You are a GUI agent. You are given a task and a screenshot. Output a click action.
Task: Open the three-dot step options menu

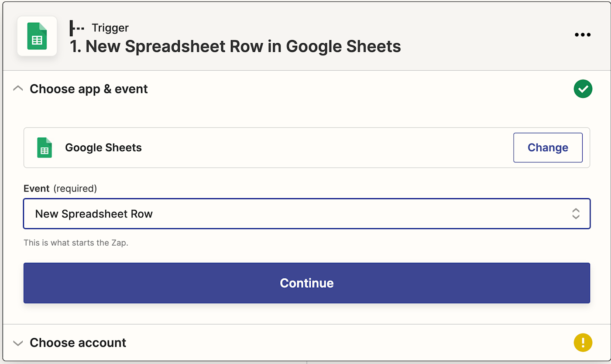tap(583, 35)
